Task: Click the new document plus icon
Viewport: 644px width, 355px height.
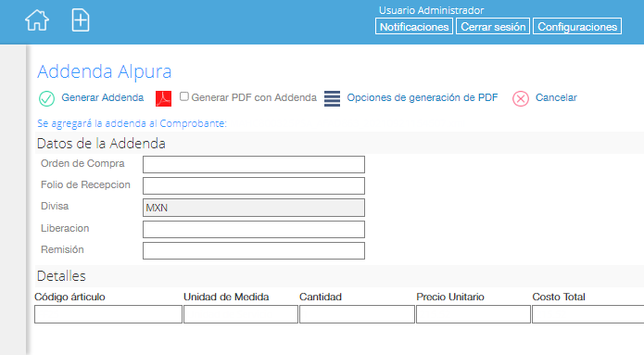Action: pyautogui.click(x=81, y=19)
